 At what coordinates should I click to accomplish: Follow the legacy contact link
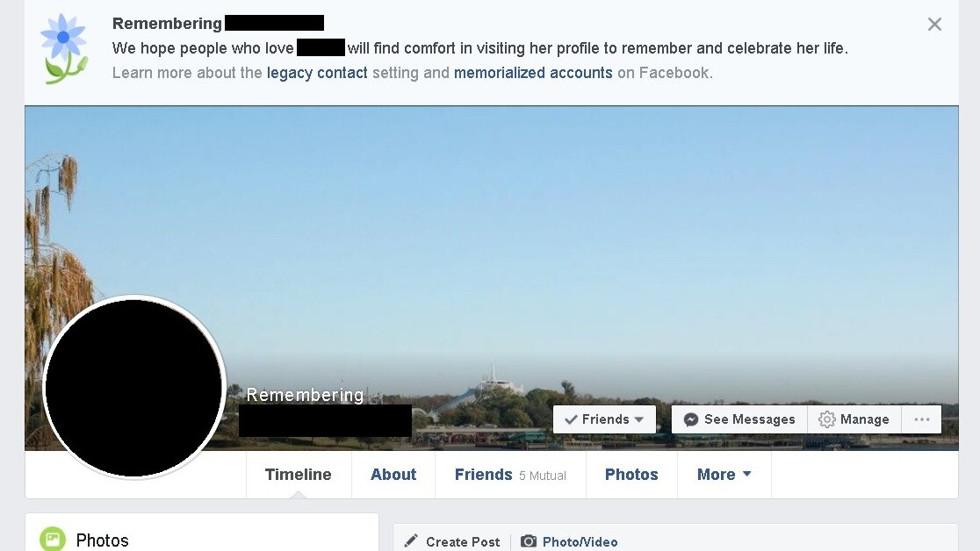[x=317, y=73]
